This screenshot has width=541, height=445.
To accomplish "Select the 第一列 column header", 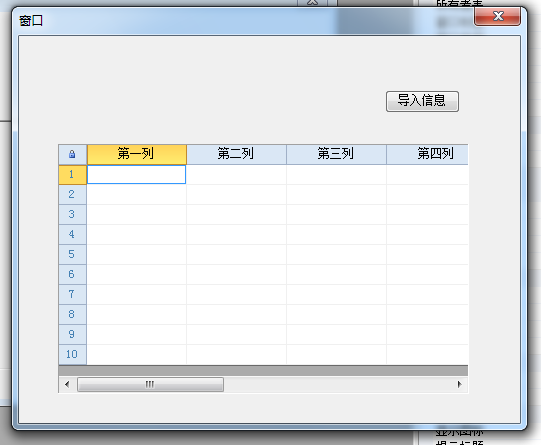I will point(137,154).
